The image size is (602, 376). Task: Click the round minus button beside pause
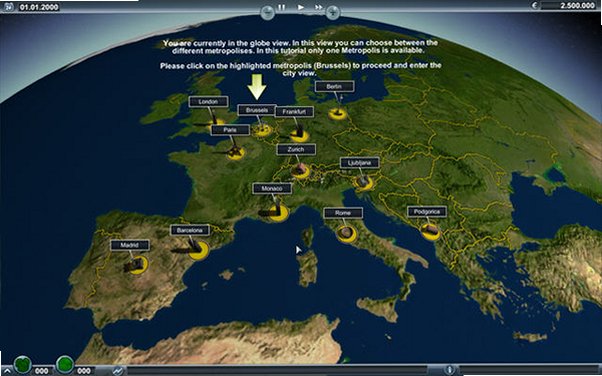pos(268,12)
